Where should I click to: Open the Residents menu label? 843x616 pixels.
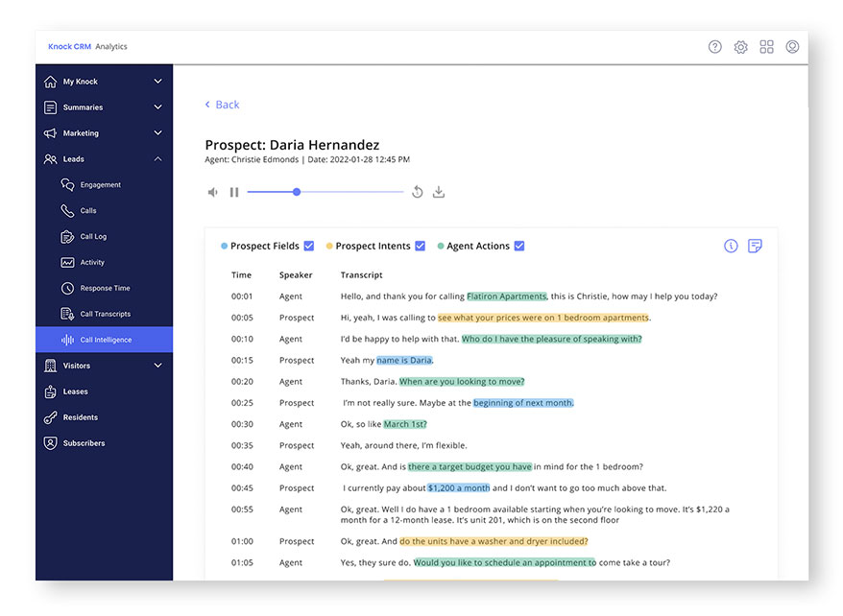coord(80,417)
